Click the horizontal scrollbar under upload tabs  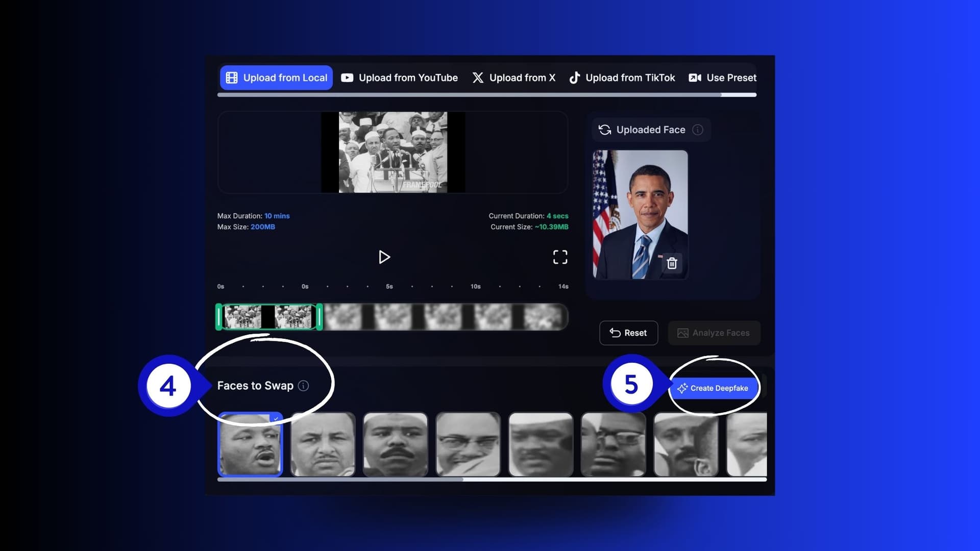487,95
